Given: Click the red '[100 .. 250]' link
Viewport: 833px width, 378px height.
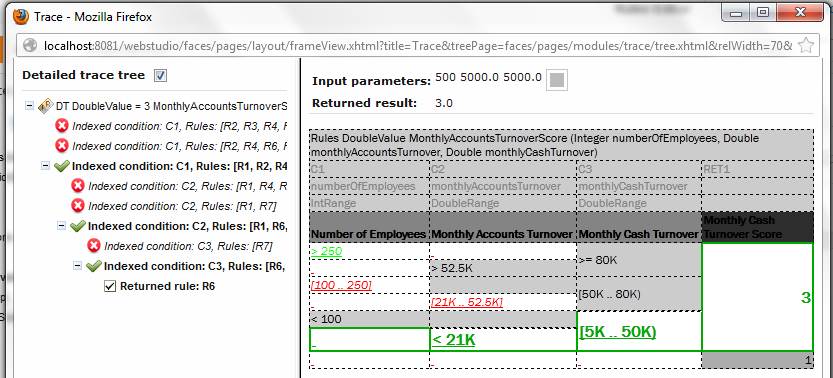Looking at the screenshot, I should pyautogui.click(x=341, y=285).
